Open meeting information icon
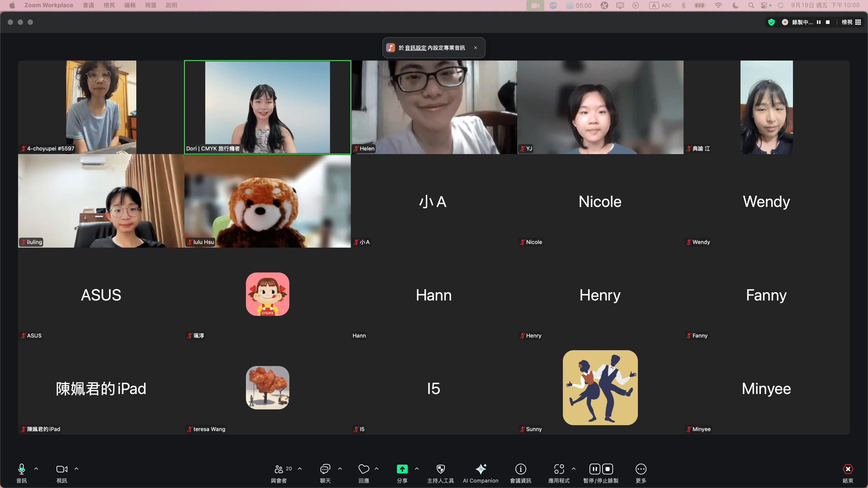Viewport: 868px width, 488px height. click(x=520, y=469)
